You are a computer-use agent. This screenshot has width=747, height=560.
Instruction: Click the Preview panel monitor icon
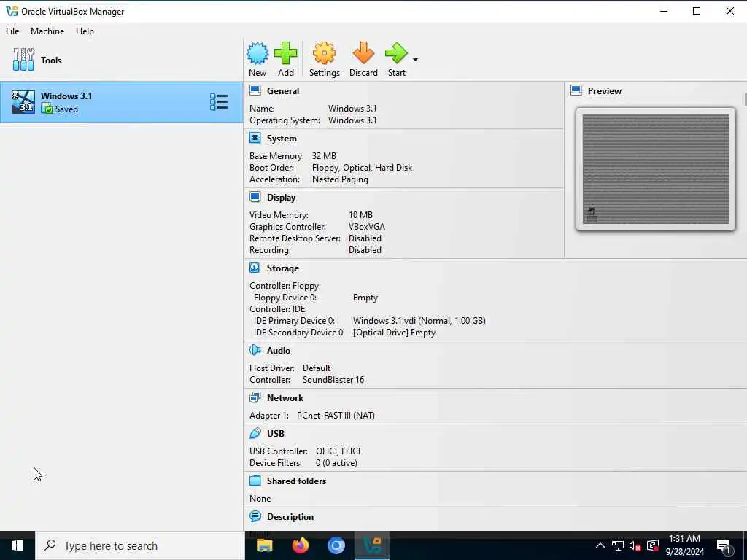click(576, 90)
